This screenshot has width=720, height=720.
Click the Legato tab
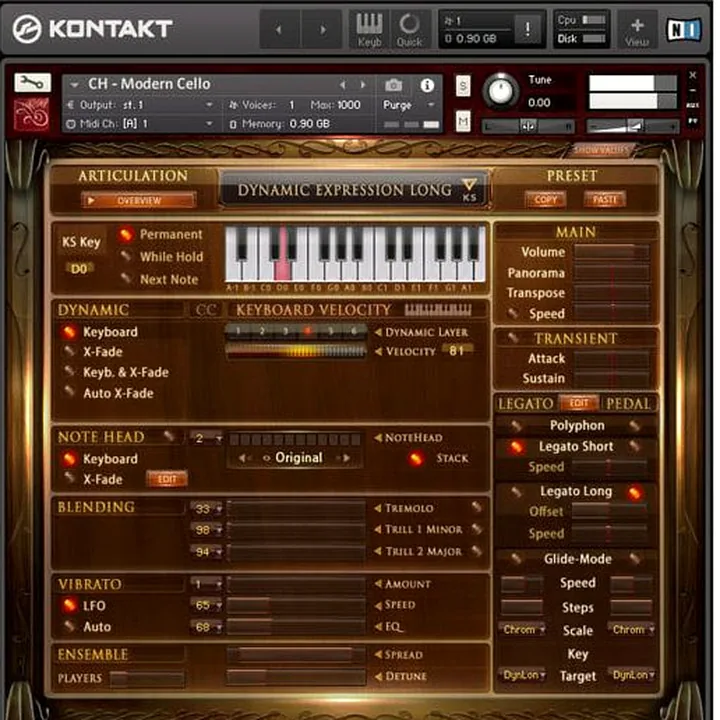[x=525, y=404]
